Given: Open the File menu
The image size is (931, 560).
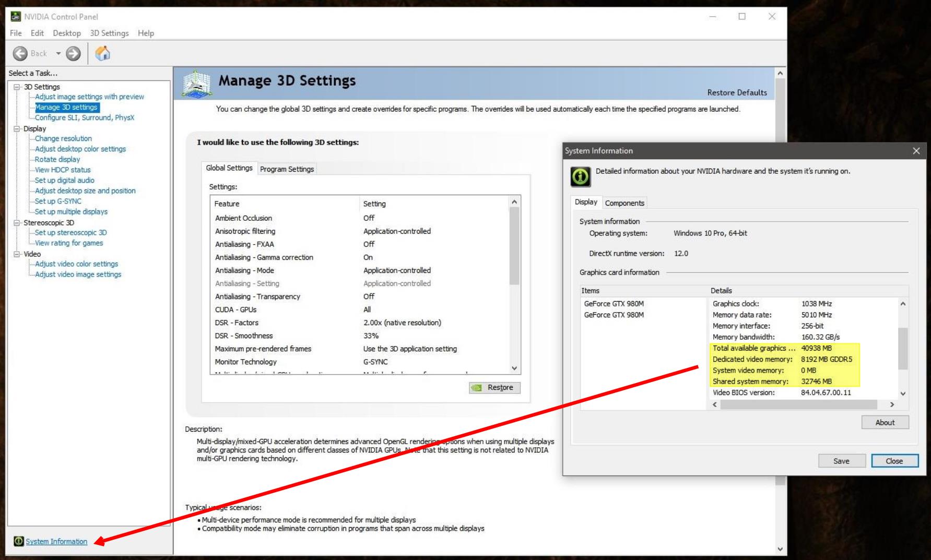Looking at the screenshot, I should (x=16, y=33).
